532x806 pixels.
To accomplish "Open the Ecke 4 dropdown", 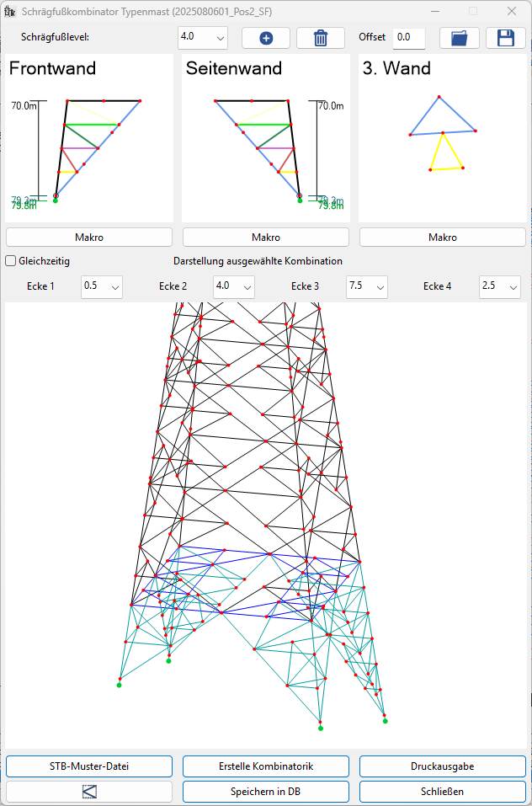I will [x=500, y=286].
